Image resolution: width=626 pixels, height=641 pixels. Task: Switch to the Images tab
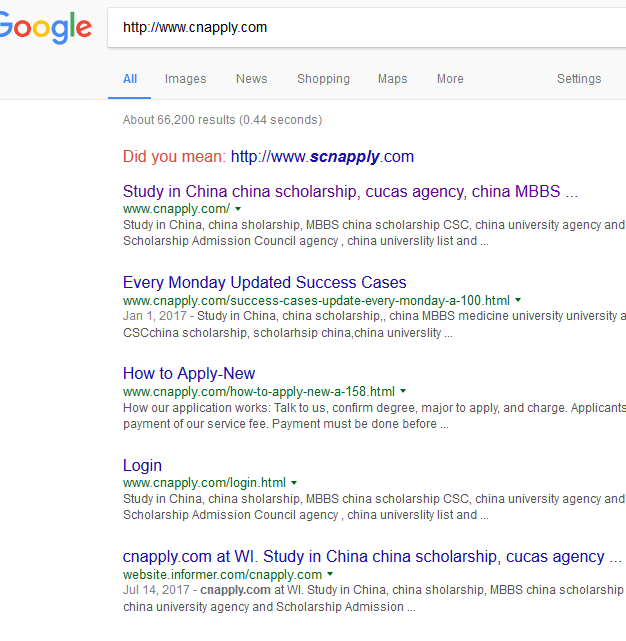coord(185,78)
